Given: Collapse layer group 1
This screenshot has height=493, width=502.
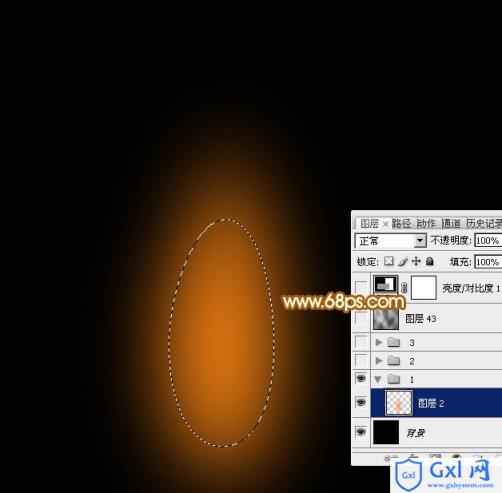Looking at the screenshot, I should 378,379.
